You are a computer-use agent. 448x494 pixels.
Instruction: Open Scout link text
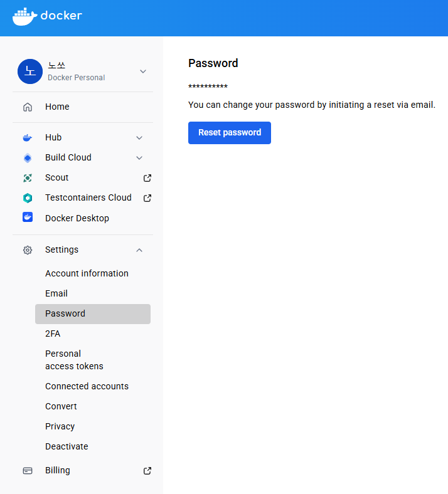[x=56, y=177]
